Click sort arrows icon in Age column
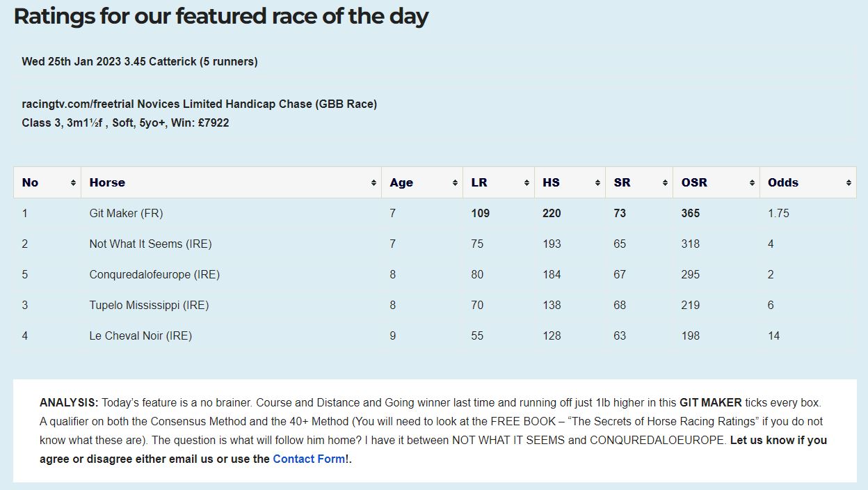 455,183
